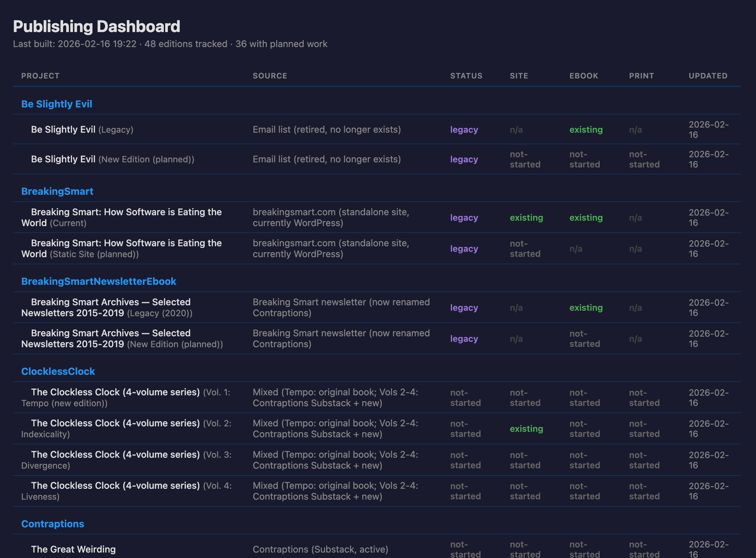Open the BreakingSmartNewsletterEbook project link
The width and height of the screenshot is (756, 558).
[99, 281]
